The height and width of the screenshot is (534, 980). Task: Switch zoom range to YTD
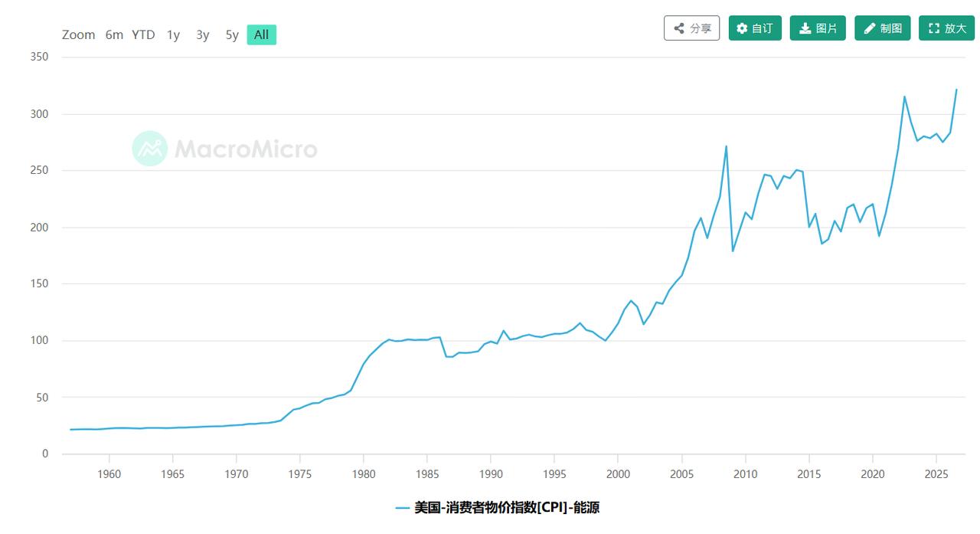143,34
